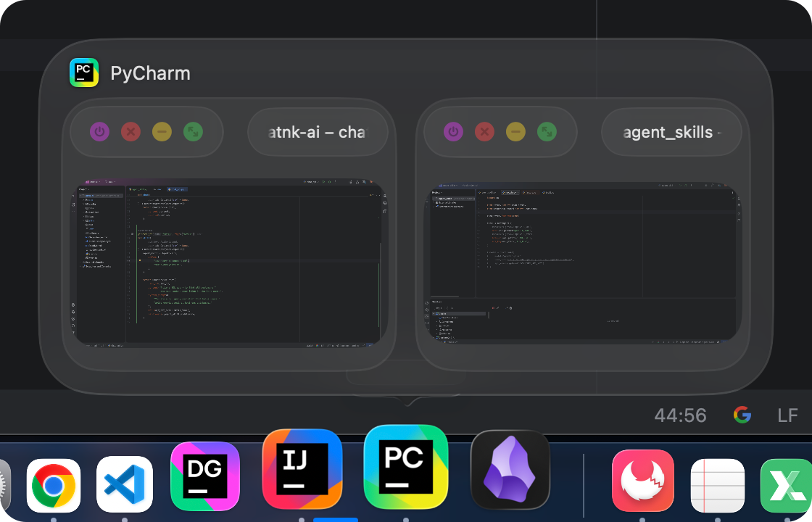Image resolution: width=812 pixels, height=522 pixels.
Task: Select the agent_skills window preview thumbnail
Action: pos(583,261)
